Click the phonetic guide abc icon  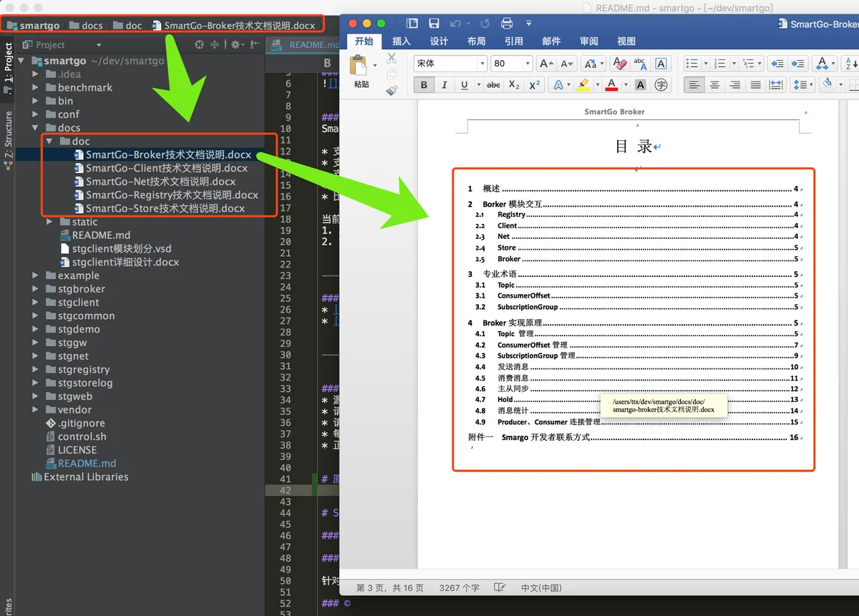(x=640, y=64)
